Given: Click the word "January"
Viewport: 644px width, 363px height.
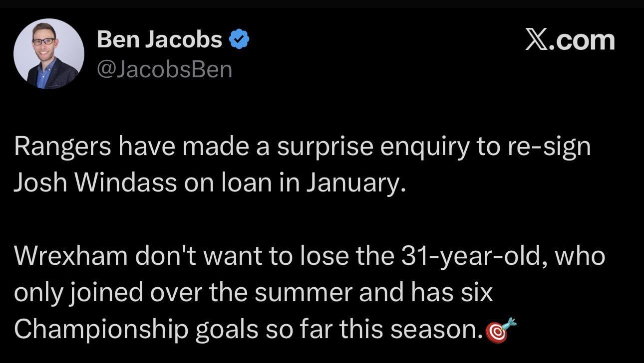Looking at the screenshot, I should [x=352, y=184].
